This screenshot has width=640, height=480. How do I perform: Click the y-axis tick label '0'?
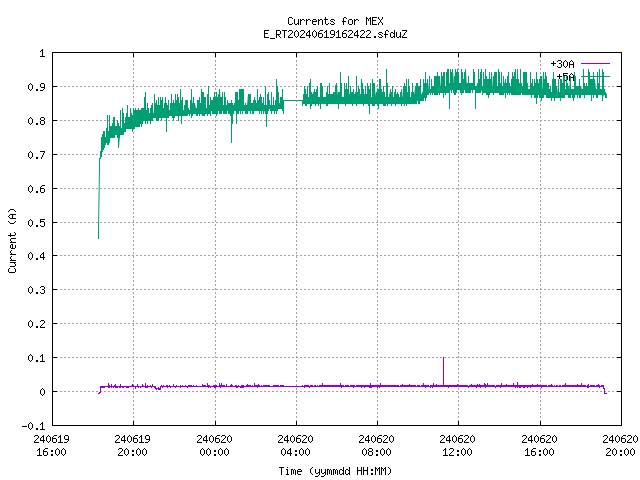tap(42, 392)
